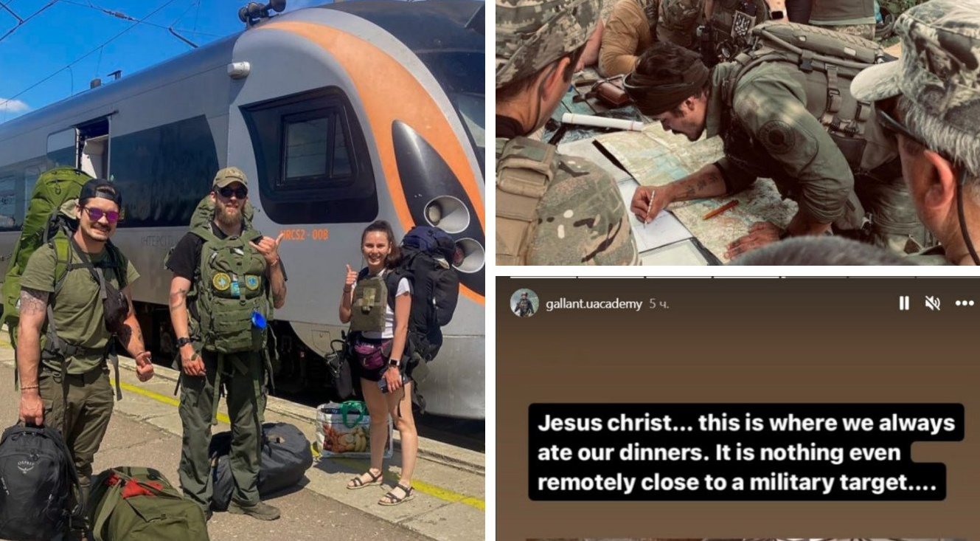Click the black Osprey backpack in photo
The width and height of the screenshot is (980, 541).
[x=37, y=481]
